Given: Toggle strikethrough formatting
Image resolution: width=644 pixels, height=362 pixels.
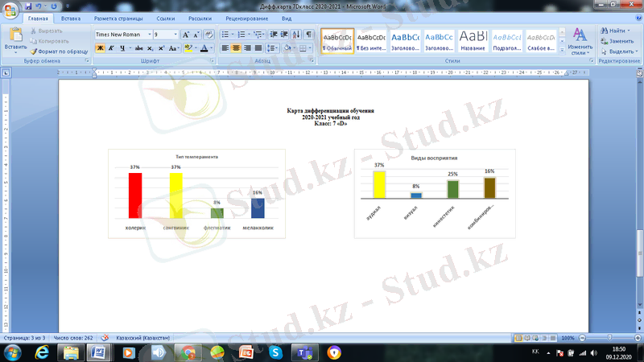Looking at the screenshot, I should pos(139,48).
